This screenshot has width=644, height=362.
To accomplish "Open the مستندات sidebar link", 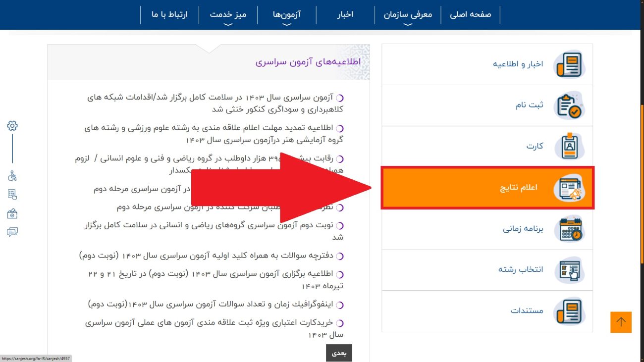I will click(x=487, y=311).
